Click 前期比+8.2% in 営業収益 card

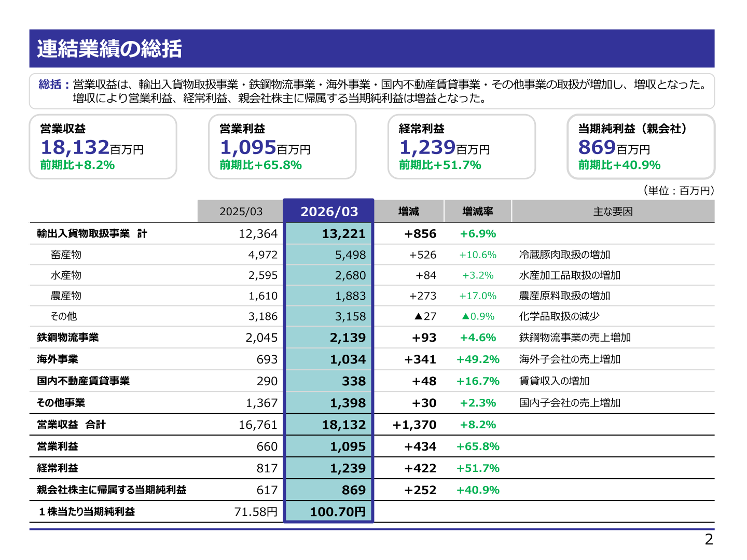(78, 165)
